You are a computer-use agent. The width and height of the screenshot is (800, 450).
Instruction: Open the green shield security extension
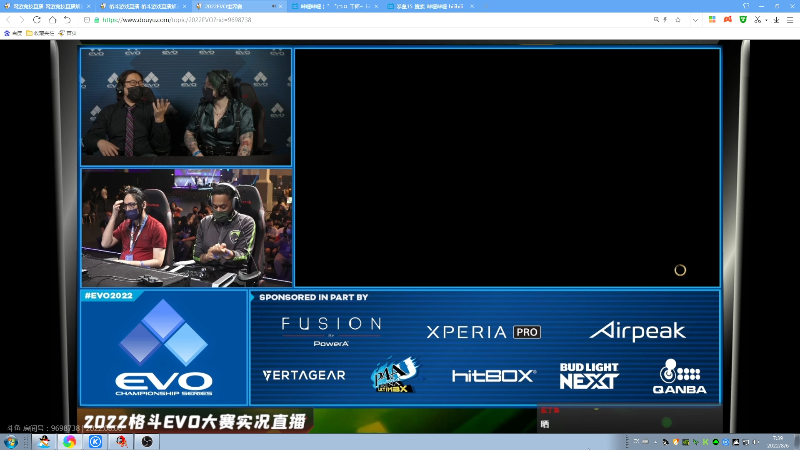pyautogui.click(x=743, y=19)
